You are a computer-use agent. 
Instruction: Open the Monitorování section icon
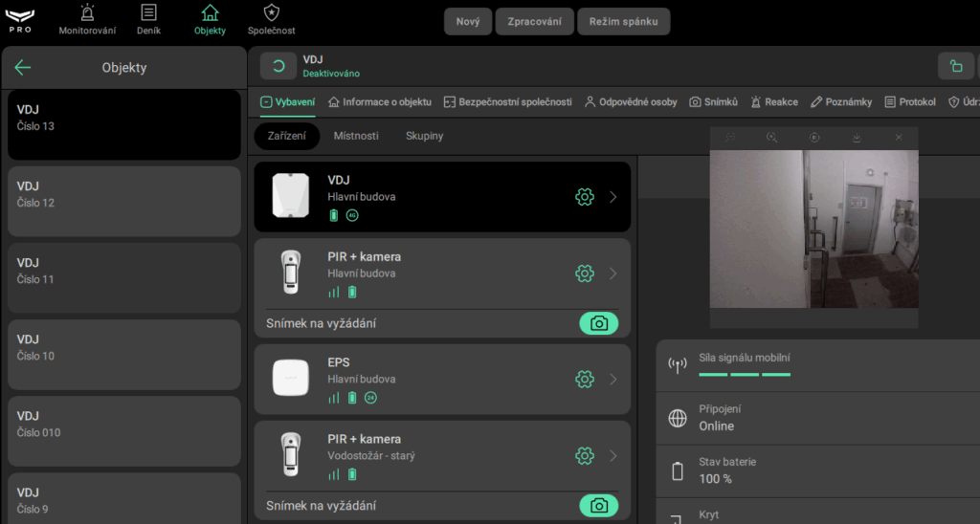pos(87,13)
